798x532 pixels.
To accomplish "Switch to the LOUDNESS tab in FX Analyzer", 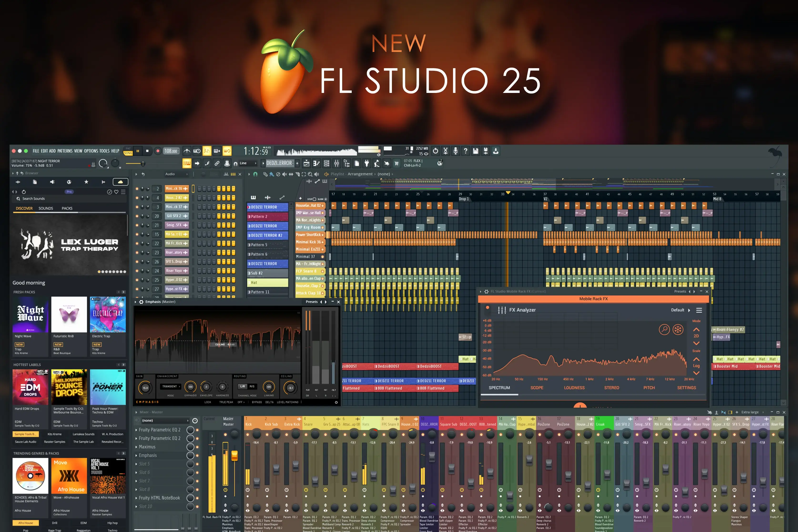I will click(x=574, y=387).
